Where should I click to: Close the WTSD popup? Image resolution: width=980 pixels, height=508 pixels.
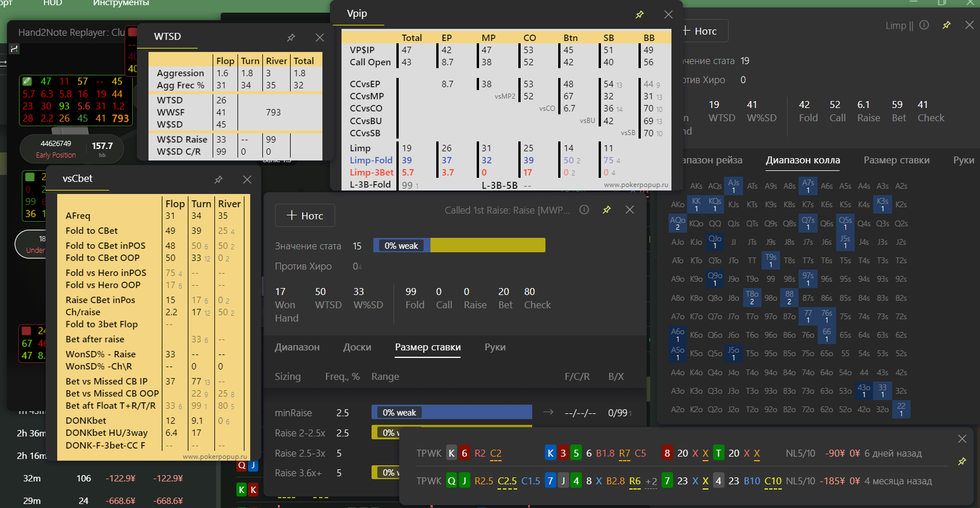point(320,38)
